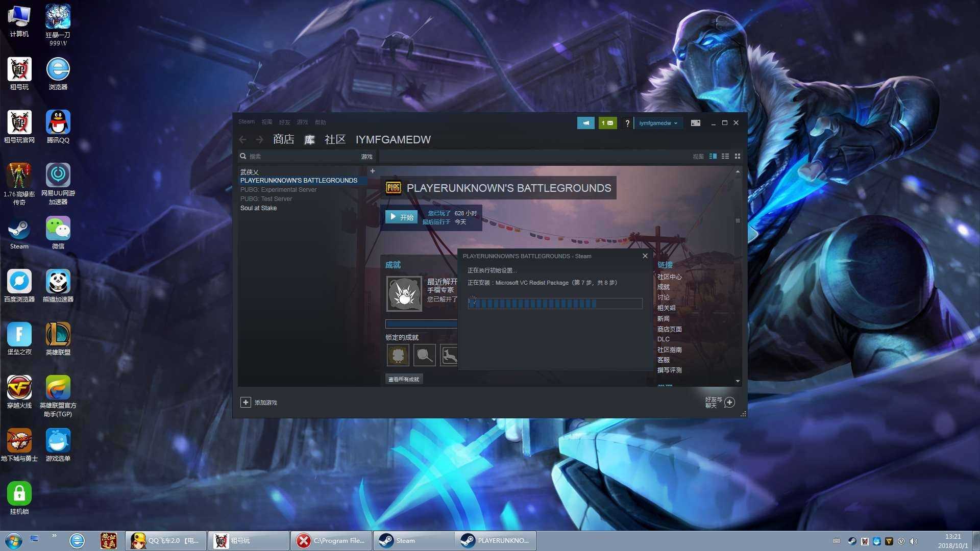Select PUBG: Test Server in list

[x=266, y=199]
